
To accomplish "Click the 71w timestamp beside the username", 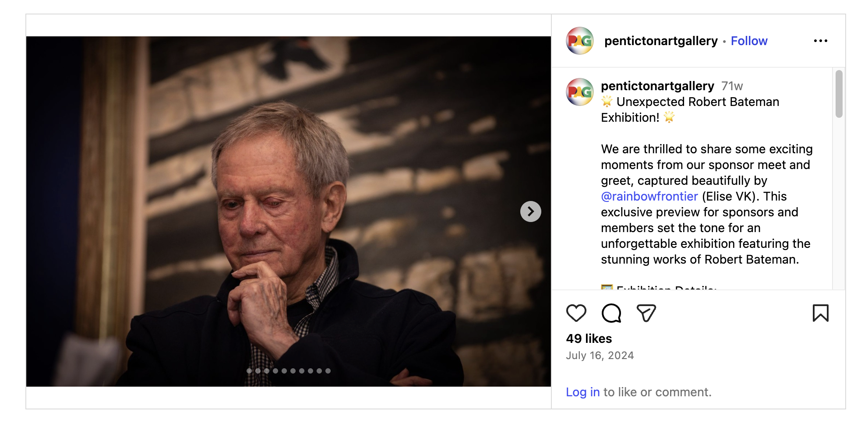I will click(x=732, y=86).
